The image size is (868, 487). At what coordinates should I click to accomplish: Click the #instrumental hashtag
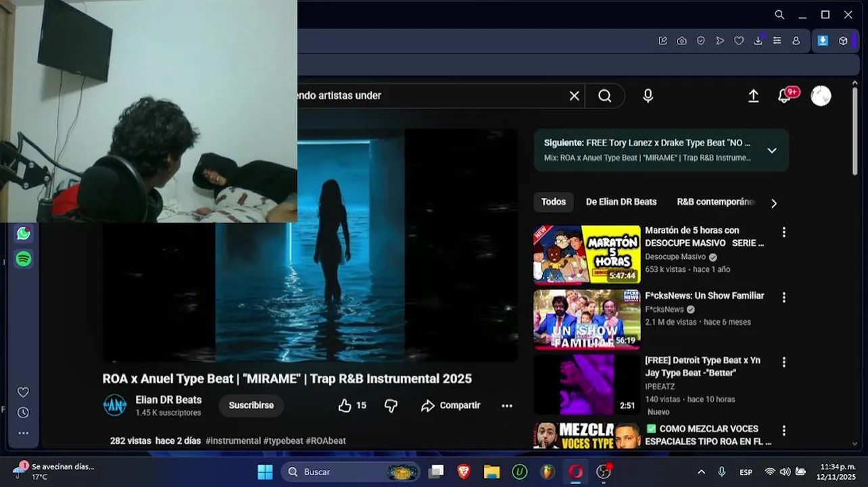(233, 440)
